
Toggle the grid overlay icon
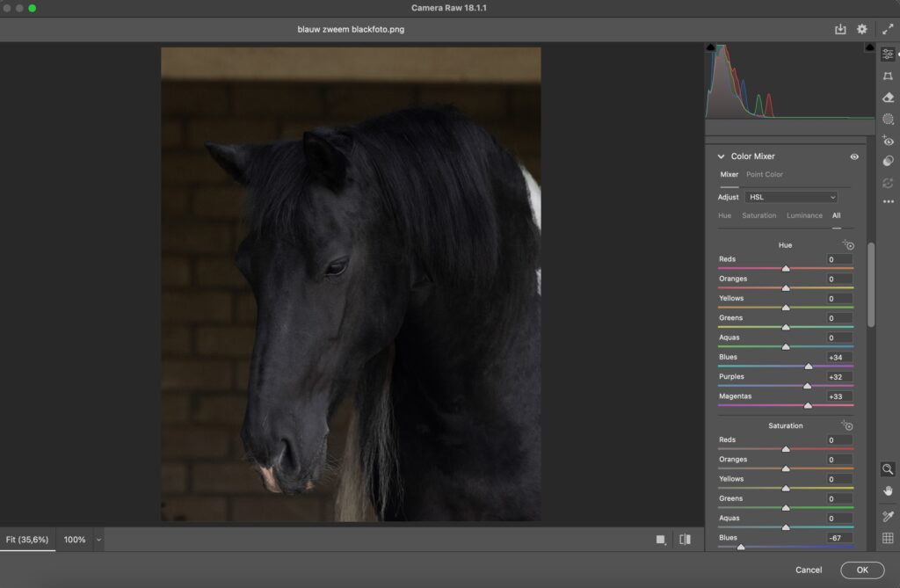tap(888, 538)
